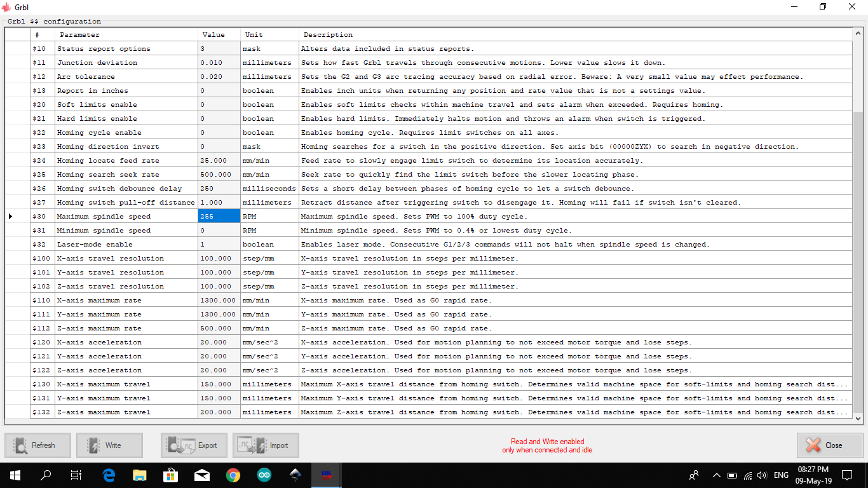868x488 pixels.
Task: Click the Parameter column header
Action: tap(126, 35)
